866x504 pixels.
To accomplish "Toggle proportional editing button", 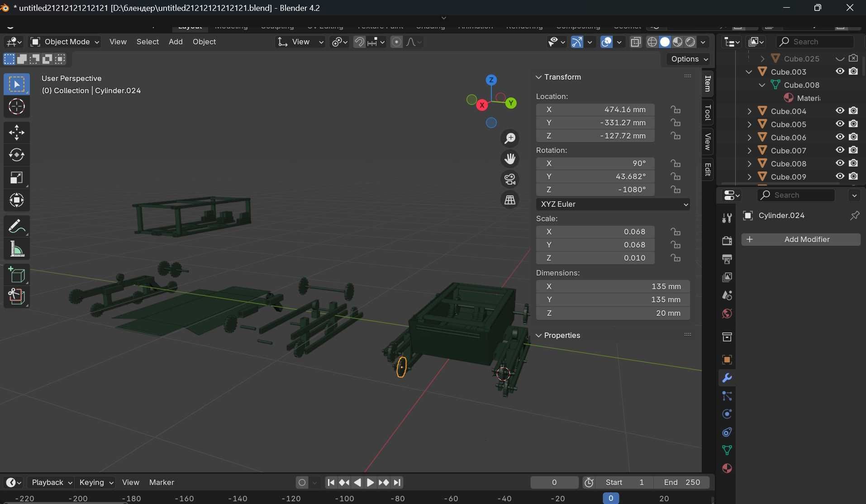I will click(396, 42).
